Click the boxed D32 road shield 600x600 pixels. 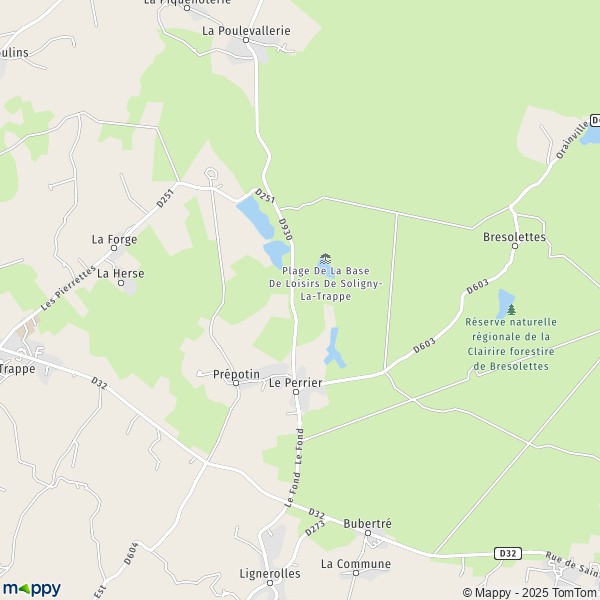508,553
